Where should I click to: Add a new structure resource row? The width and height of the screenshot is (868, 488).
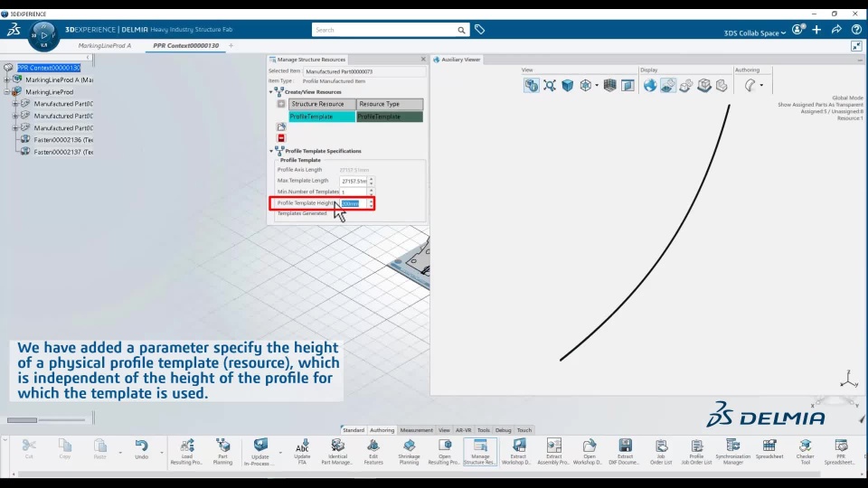(281, 104)
